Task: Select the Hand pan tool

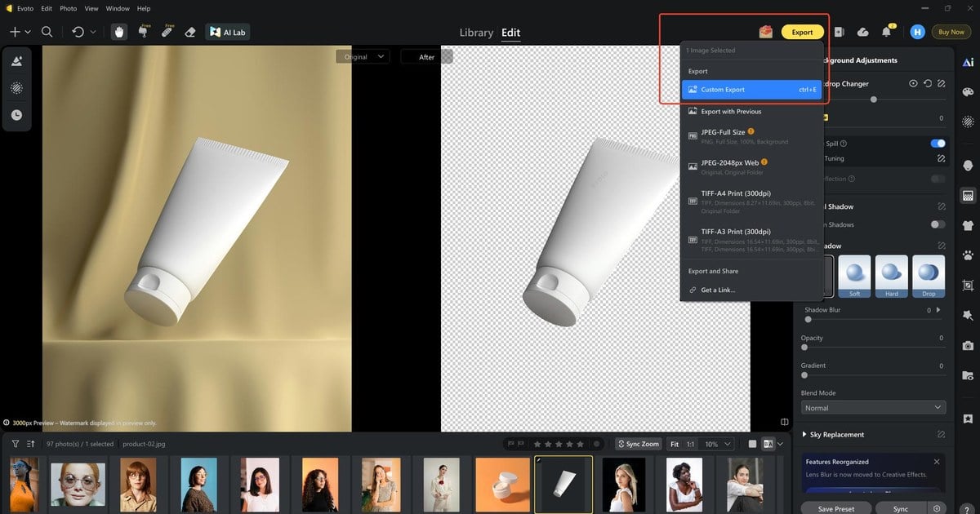Action: tap(119, 32)
